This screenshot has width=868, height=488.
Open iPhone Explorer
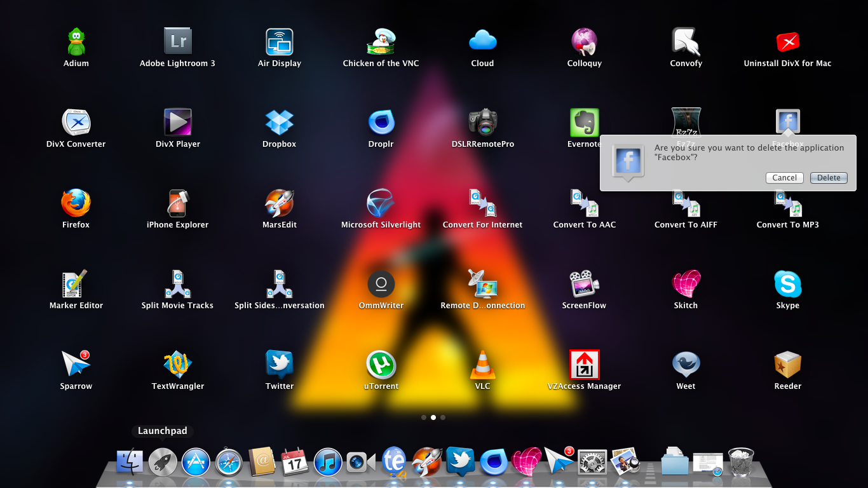[x=177, y=203]
